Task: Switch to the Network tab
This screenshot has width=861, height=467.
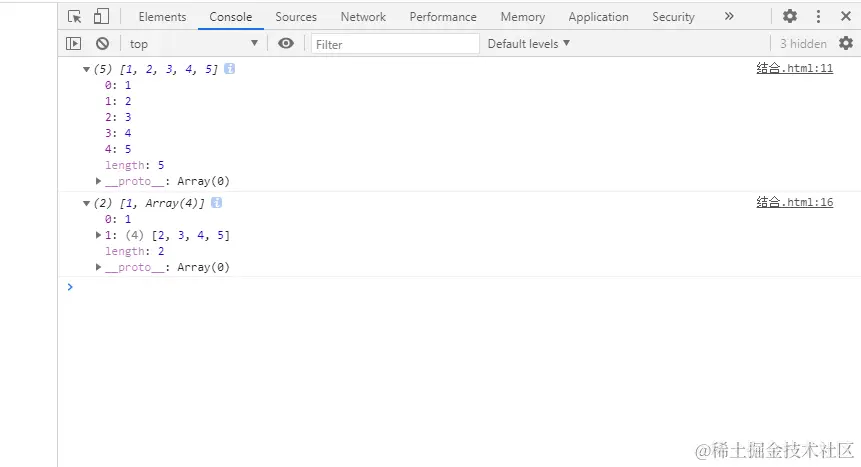Action: click(363, 17)
